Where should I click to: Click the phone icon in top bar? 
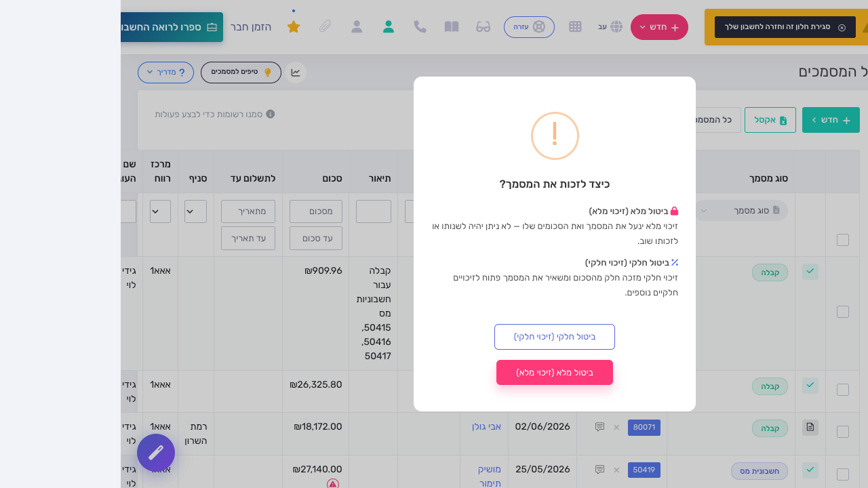[420, 26]
